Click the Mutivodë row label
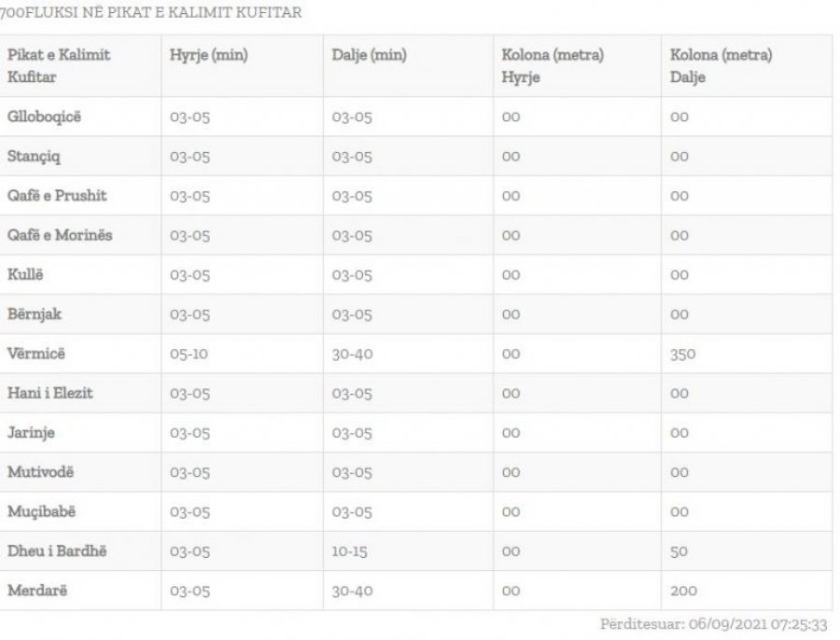Image resolution: width=840 pixels, height=640 pixels. click(x=40, y=472)
